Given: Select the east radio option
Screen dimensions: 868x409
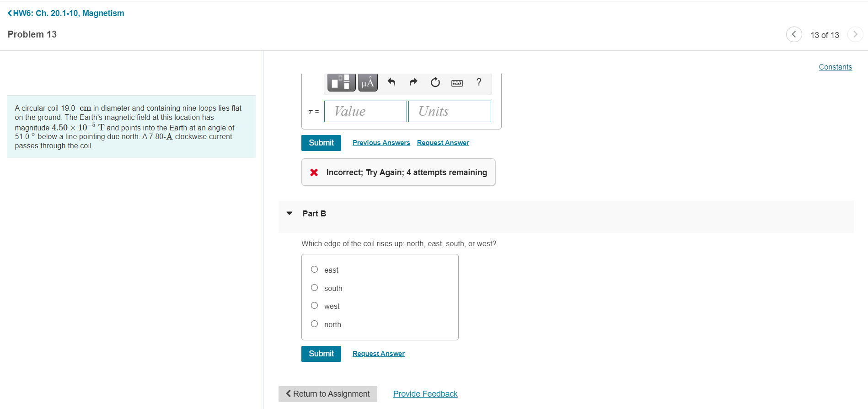Looking at the screenshot, I should point(314,269).
